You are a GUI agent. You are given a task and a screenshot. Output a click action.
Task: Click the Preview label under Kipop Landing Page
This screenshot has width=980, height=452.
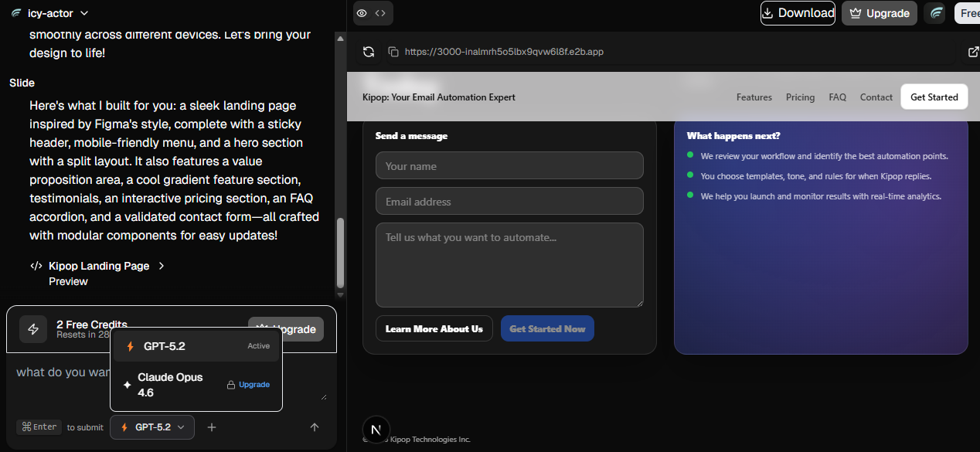68,282
